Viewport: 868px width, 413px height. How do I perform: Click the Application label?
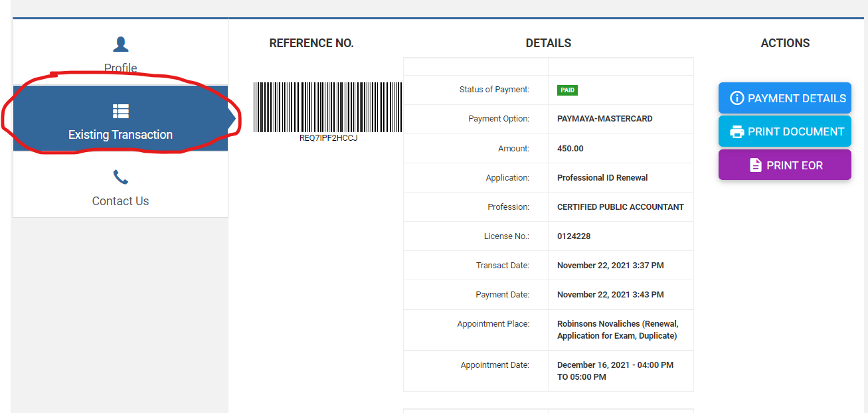coord(507,178)
